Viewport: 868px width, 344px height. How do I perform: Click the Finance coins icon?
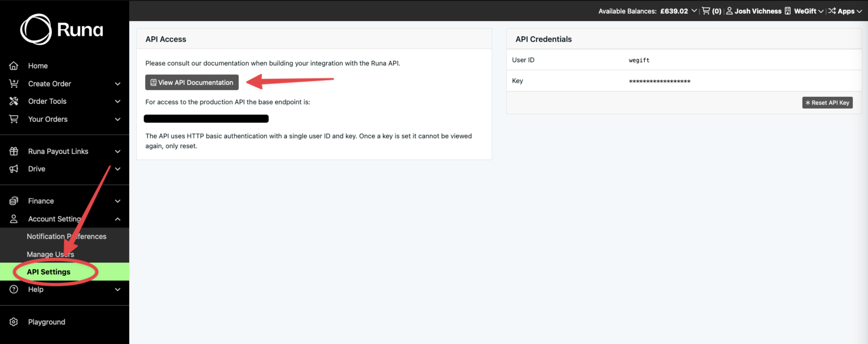coord(14,201)
